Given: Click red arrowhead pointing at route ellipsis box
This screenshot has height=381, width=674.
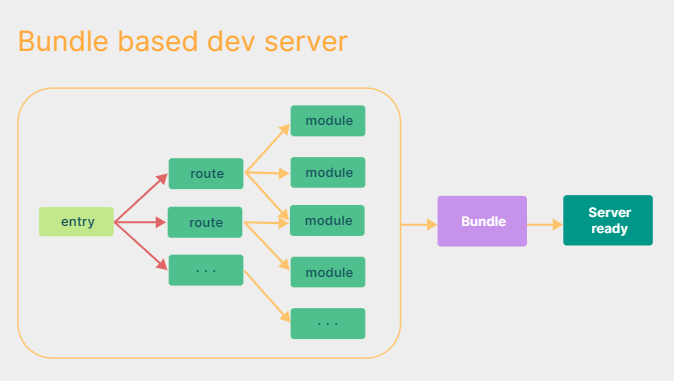Looking at the screenshot, I should click(162, 264).
